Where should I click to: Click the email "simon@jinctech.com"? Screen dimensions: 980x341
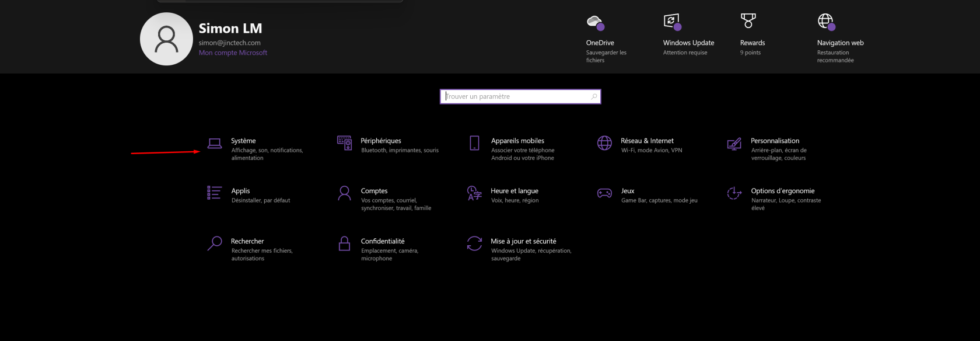pyautogui.click(x=229, y=43)
